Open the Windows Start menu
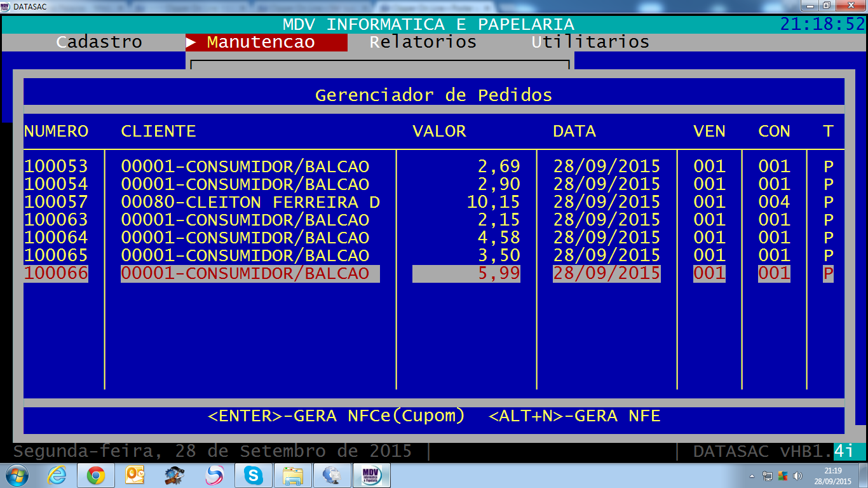 [16, 475]
